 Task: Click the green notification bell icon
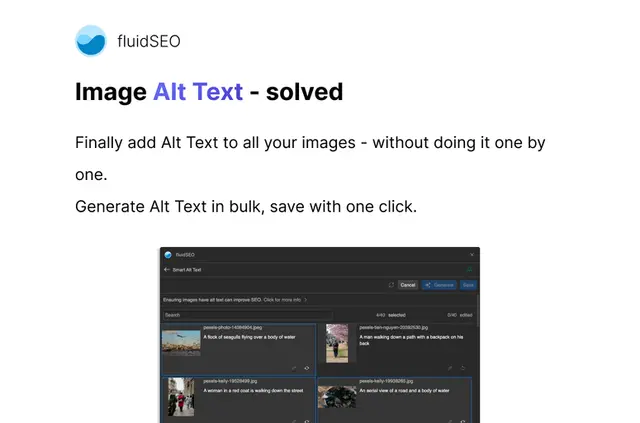(x=469, y=269)
